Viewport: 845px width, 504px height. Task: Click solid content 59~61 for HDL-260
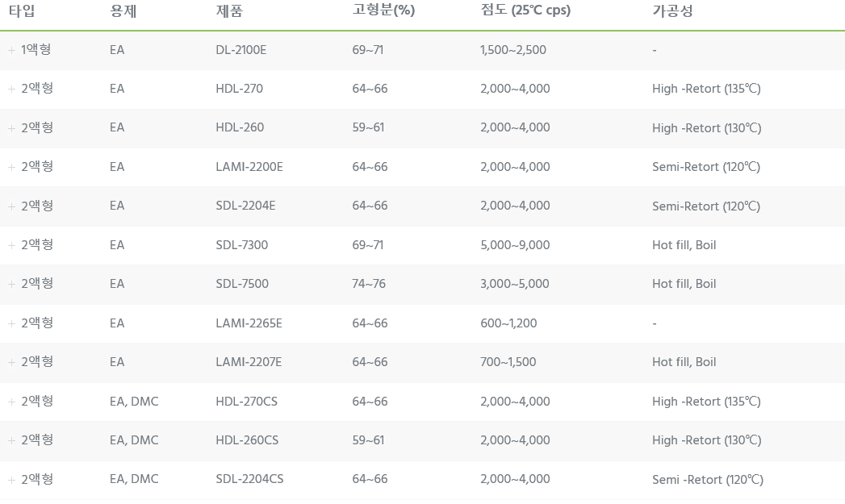[368, 127]
